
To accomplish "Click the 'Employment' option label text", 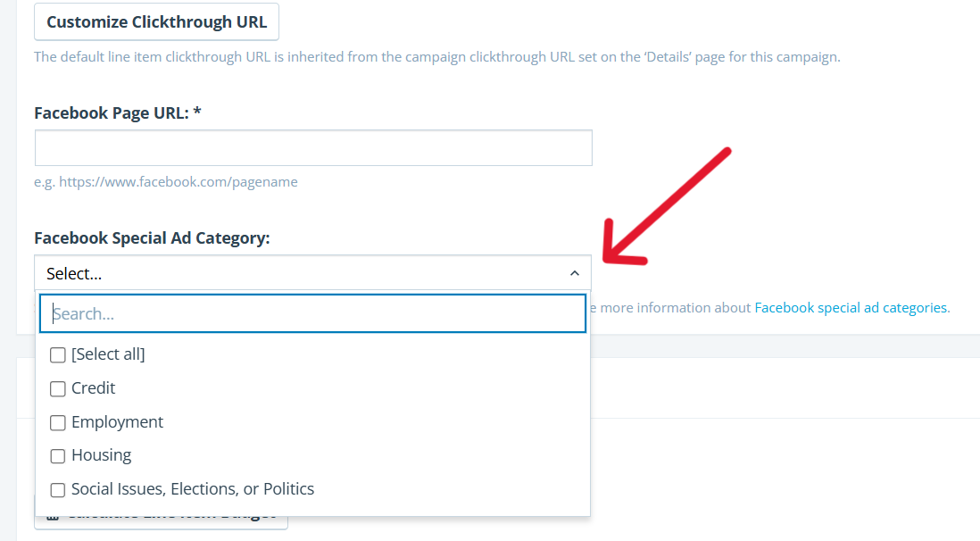I will [117, 422].
